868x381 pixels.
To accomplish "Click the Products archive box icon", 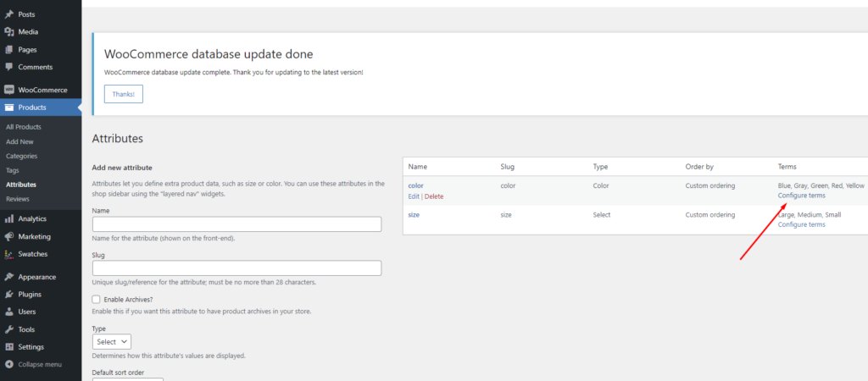I will coord(8,108).
